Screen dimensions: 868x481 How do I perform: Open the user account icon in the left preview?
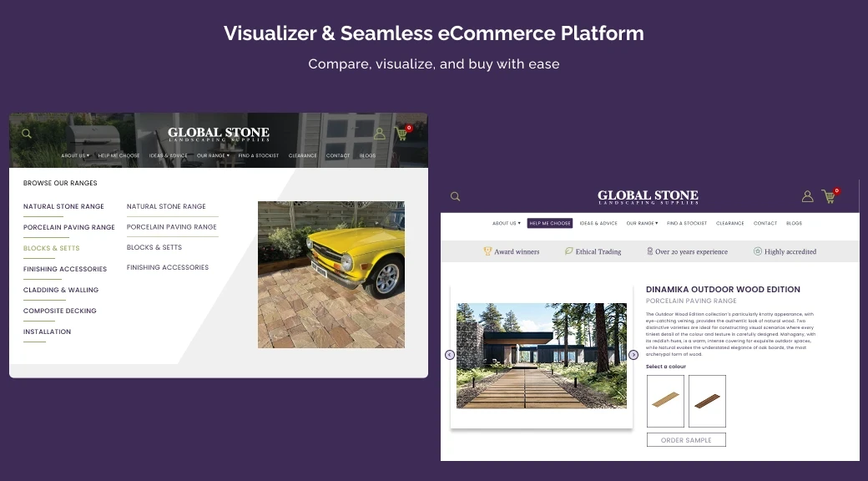pyautogui.click(x=380, y=134)
